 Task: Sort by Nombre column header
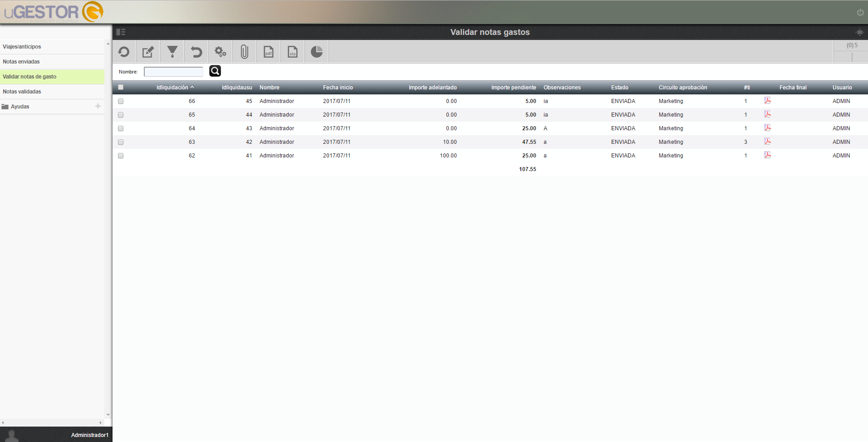270,88
